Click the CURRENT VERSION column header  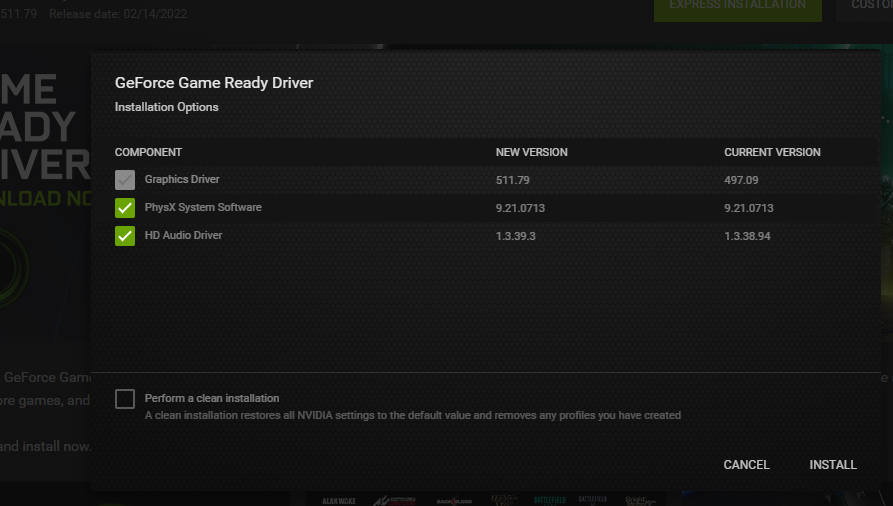[x=772, y=152]
